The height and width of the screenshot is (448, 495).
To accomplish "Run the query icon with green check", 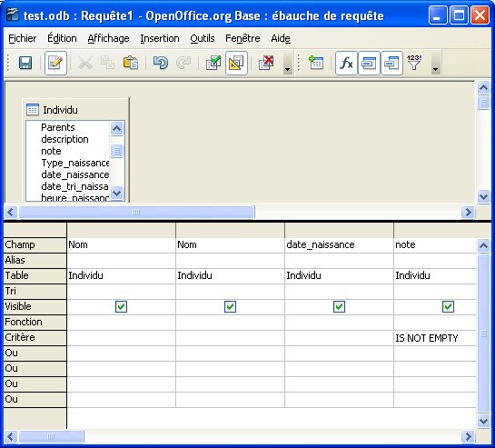I will click(213, 63).
